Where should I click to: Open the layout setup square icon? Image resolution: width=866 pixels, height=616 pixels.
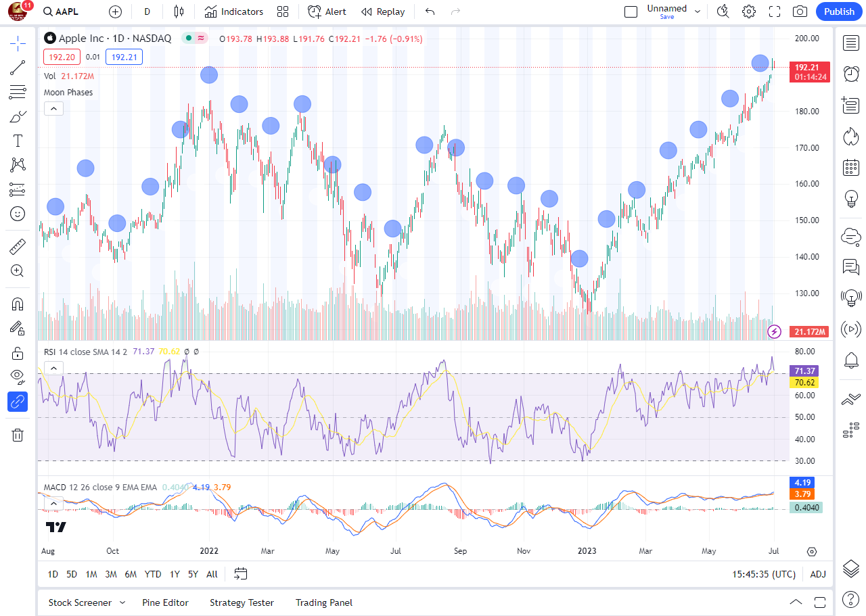pos(631,11)
